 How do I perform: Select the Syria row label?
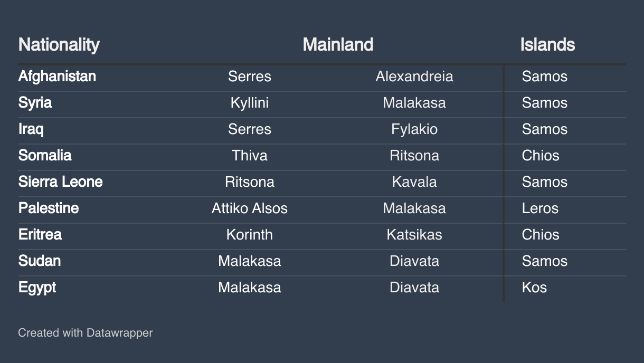35,103
